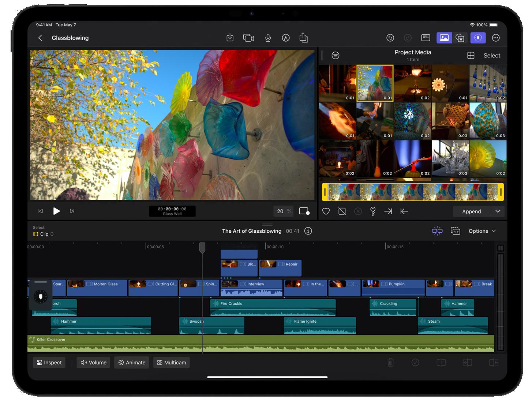Set range end at playhead

388,211
